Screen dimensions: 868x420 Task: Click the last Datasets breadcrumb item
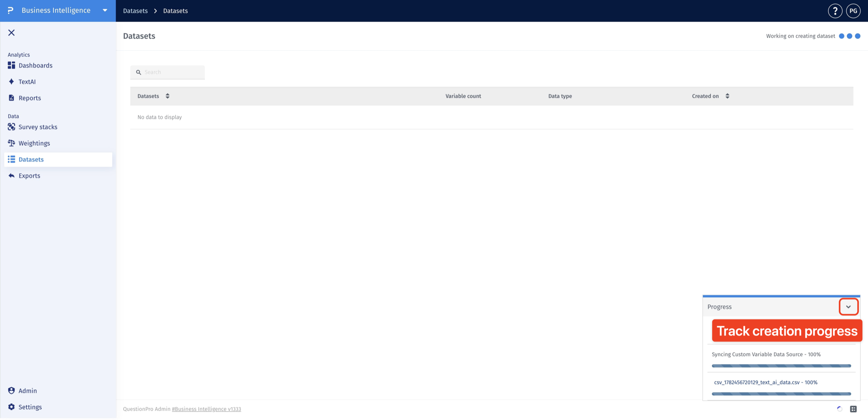point(176,11)
